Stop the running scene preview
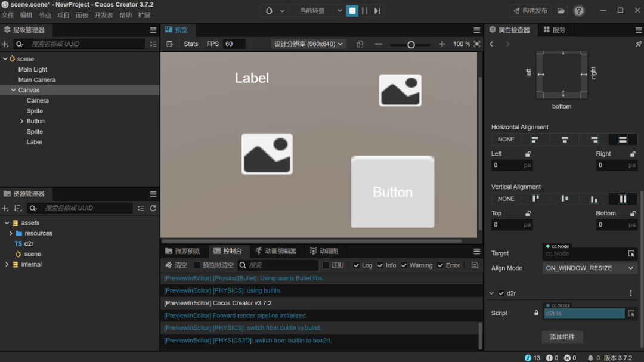Viewport: 644px width, 362px height. pyautogui.click(x=352, y=11)
